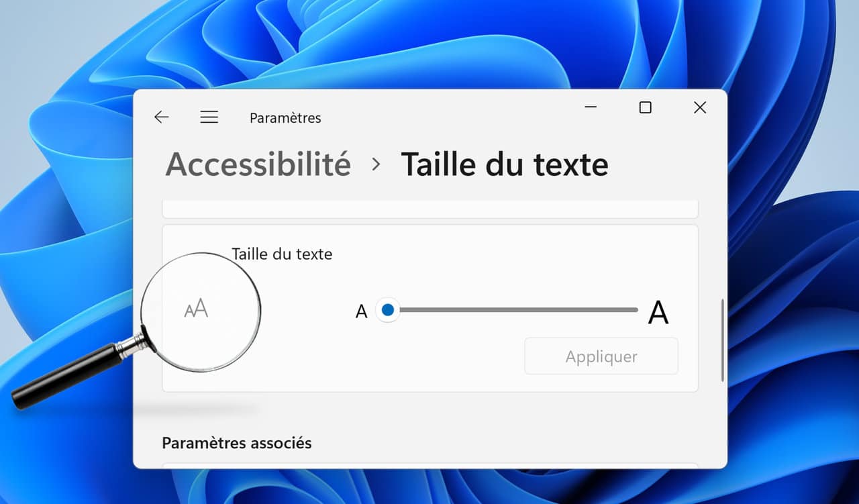The width and height of the screenshot is (859, 504).
Task: Click the Paramètres menu label
Action: (285, 117)
